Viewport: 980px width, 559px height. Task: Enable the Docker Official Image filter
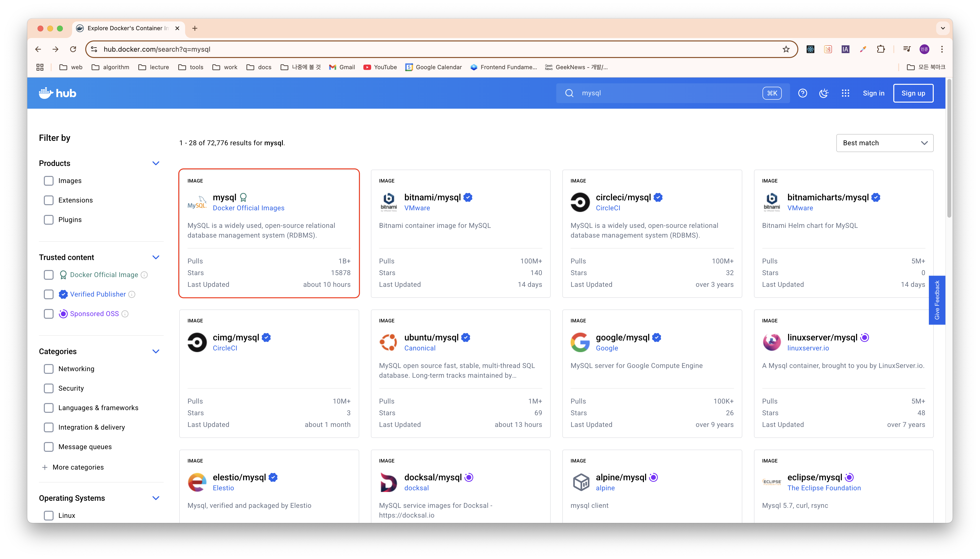[x=49, y=275]
